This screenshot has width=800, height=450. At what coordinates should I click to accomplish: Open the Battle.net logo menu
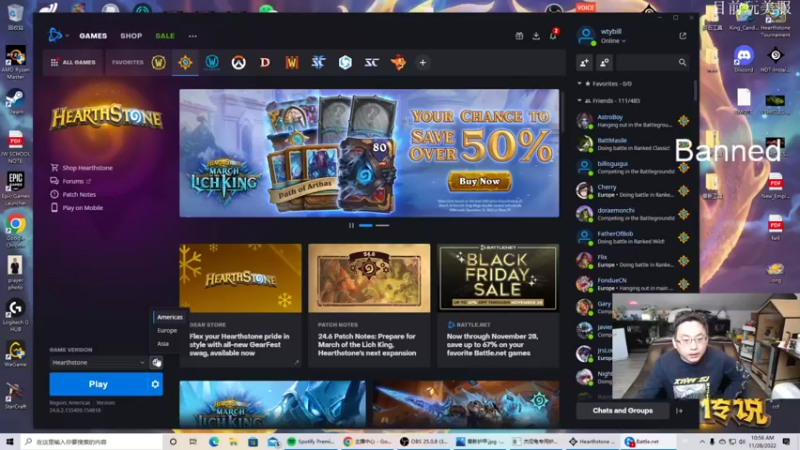[x=55, y=35]
